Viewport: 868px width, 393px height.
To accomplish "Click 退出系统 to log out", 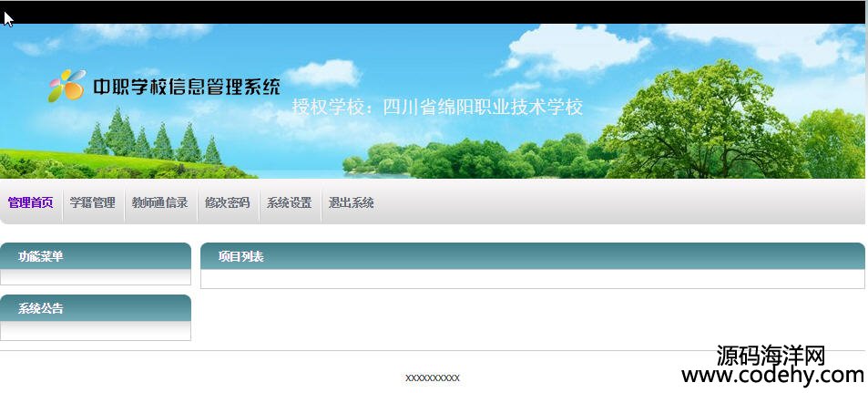I will (x=351, y=202).
